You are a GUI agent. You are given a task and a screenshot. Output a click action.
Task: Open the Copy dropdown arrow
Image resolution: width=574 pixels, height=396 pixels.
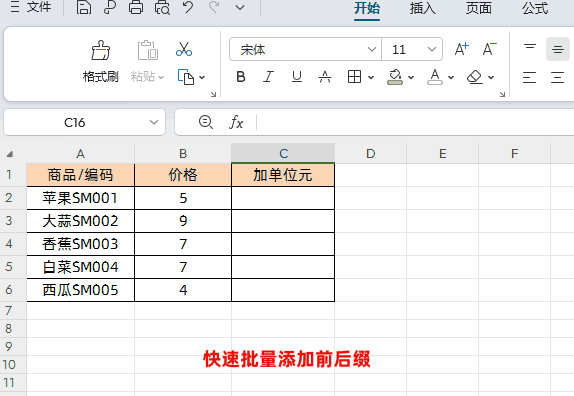pos(202,77)
